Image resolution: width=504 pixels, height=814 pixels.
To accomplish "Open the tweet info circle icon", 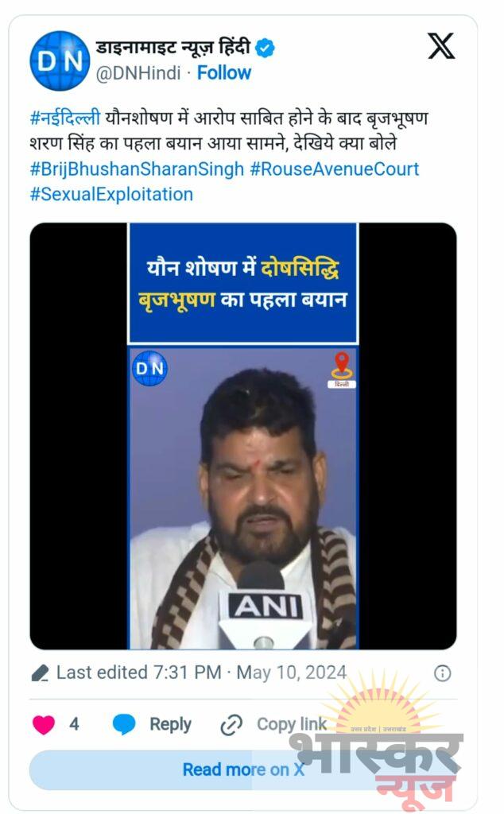I will pyautogui.click(x=442, y=673).
